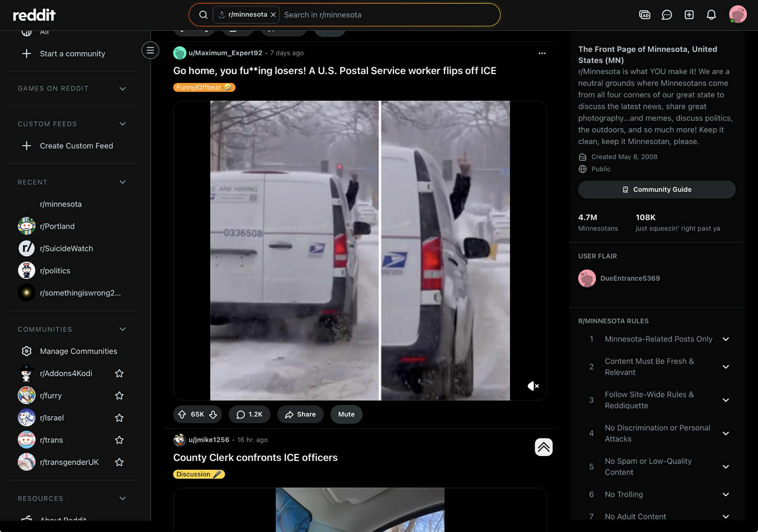The width and height of the screenshot is (758, 532).
Task: Open the Reddit chat icon
Action: (667, 15)
